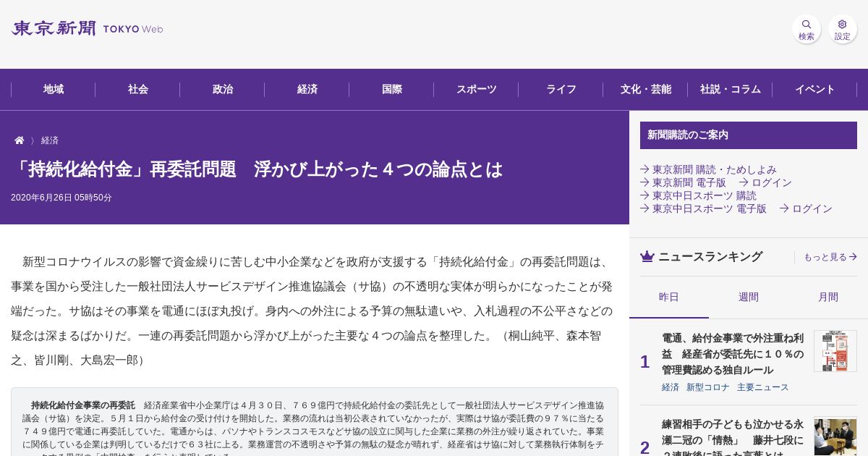Open the 国際 navigation menu
Viewport: 868px width, 456px height.
pyautogui.click(x=392, y=89)
